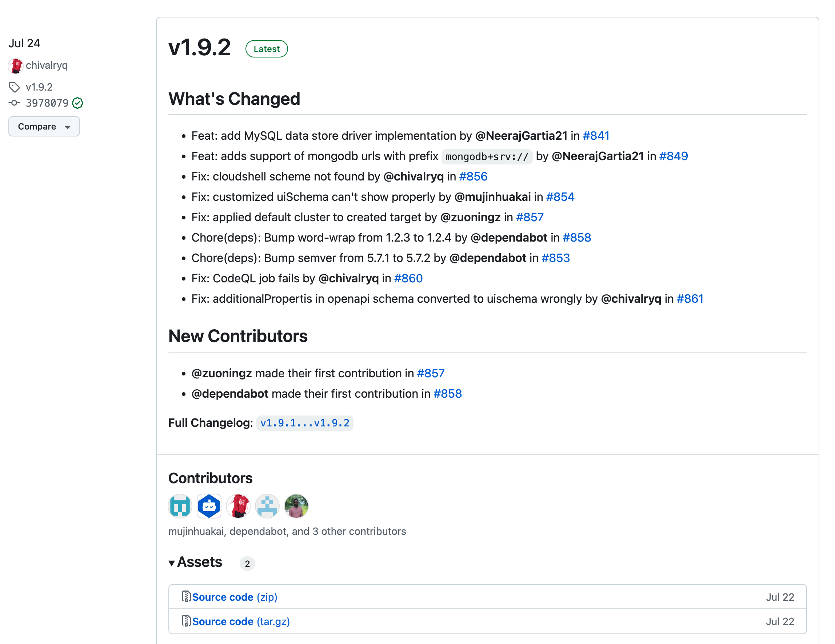Open pull request #861 link
The width and height of the screenshot is (835, 644).
pyautogui.click(x=690, y=299)
